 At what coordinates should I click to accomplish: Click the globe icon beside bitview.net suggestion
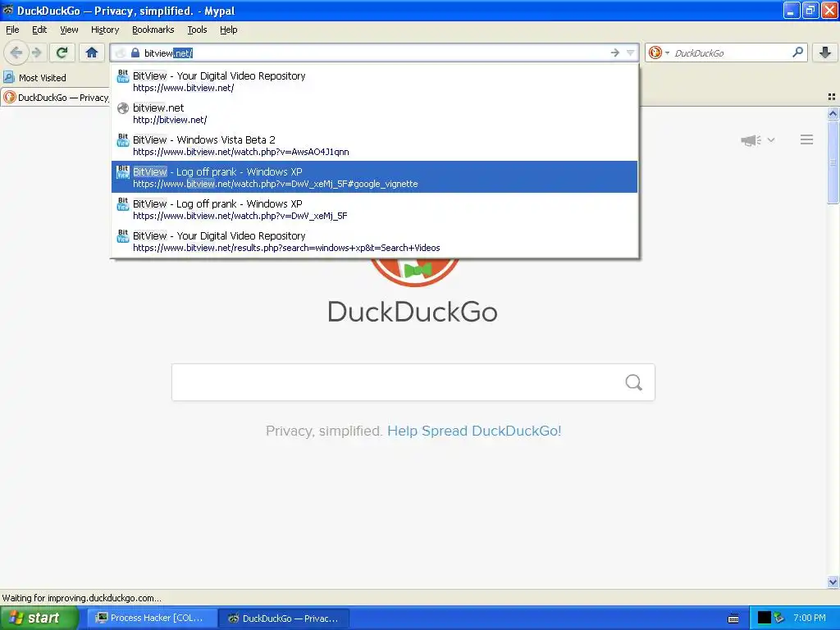(123, 108)
